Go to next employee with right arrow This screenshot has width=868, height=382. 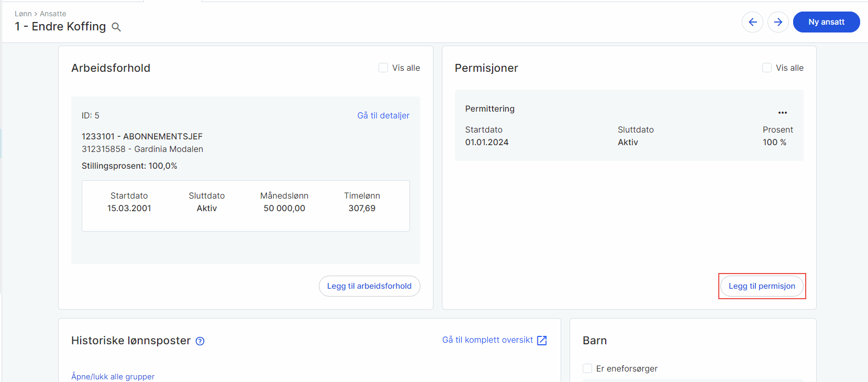click(778, 22)
